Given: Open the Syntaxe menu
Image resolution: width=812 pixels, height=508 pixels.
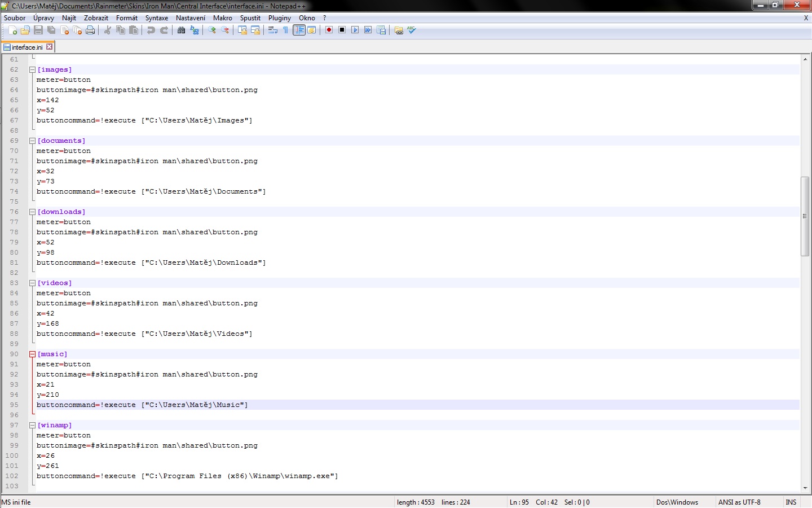Looking at the screenshot, I should tap(156, 18).
